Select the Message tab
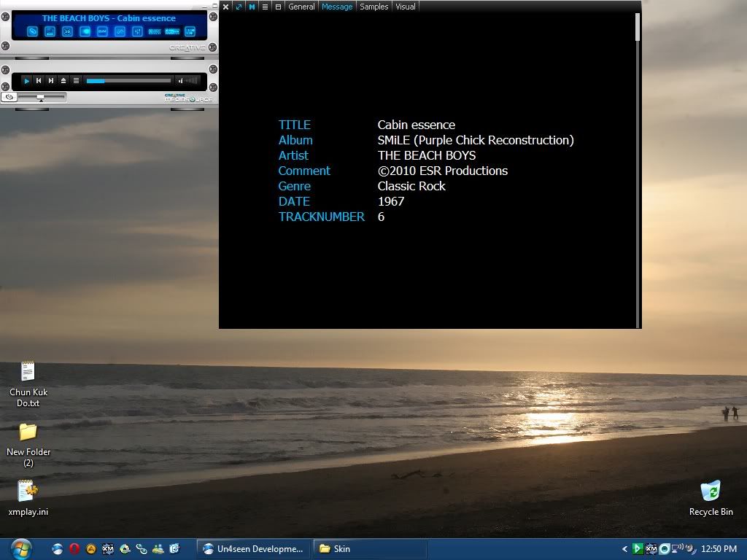 [337, 7]
